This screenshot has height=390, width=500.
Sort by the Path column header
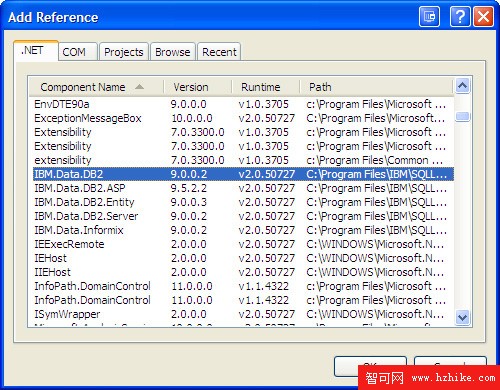376,87
